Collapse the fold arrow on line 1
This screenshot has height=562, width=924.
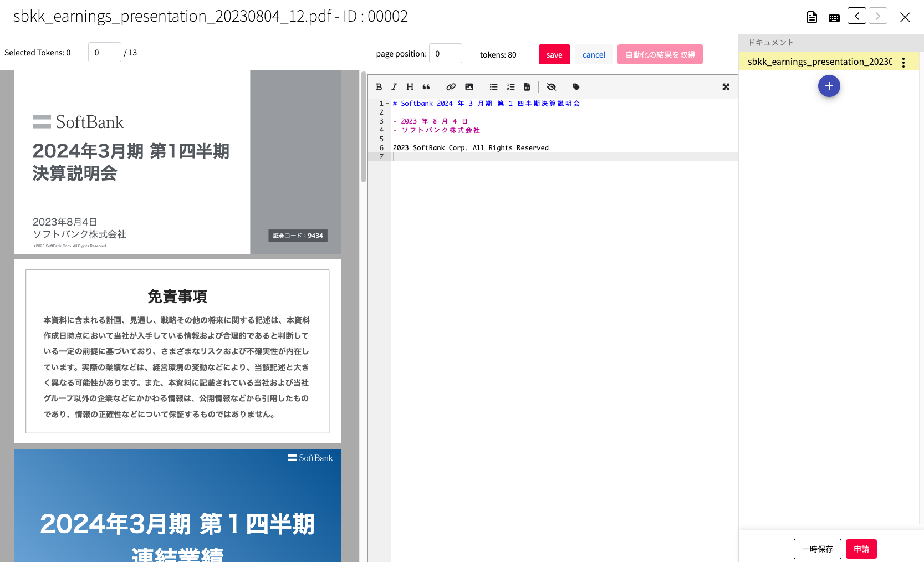coord(387,104)
